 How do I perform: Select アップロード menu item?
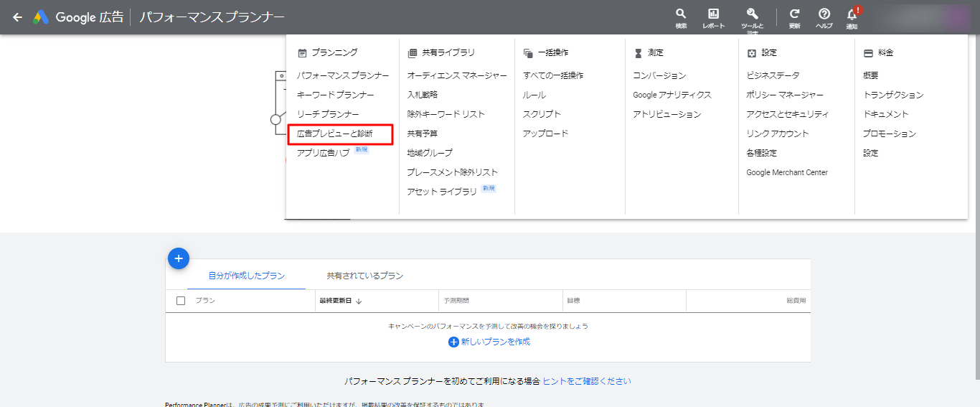point(546,134)
